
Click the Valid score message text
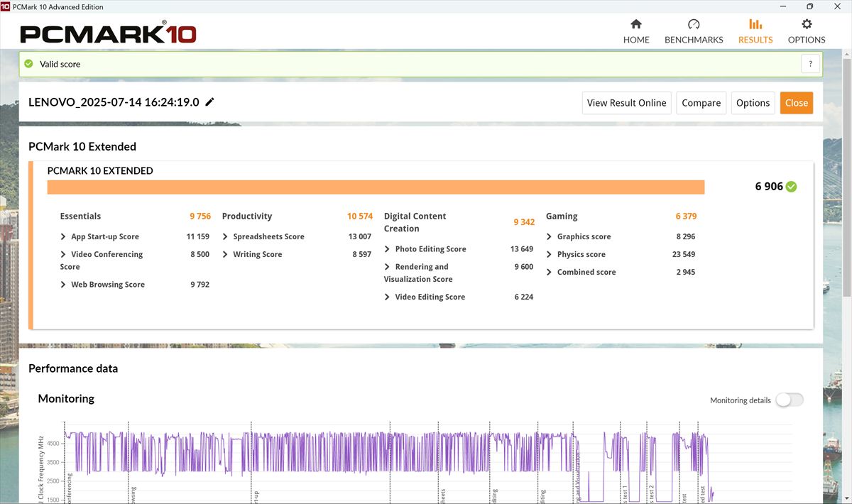(60, 64)
